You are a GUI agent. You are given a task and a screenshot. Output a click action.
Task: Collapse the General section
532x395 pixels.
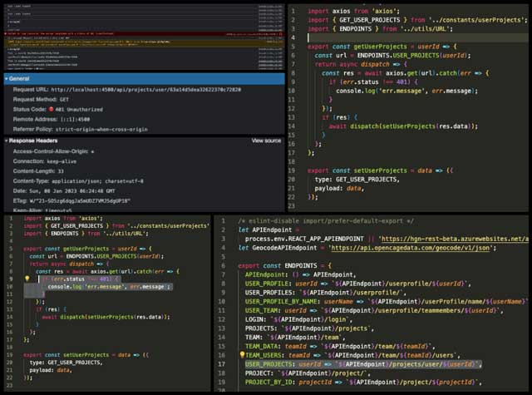pyautogui.click(x=6, y=78)
